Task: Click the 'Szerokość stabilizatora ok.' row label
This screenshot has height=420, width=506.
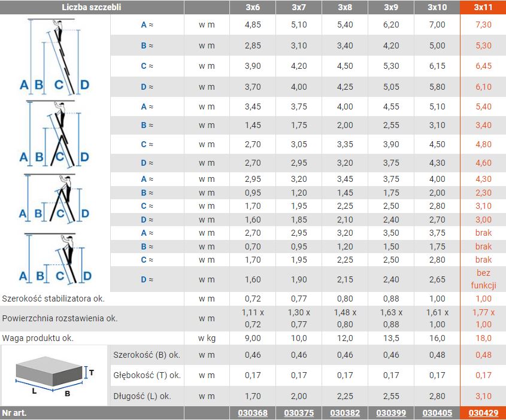Action: point(57,298)
